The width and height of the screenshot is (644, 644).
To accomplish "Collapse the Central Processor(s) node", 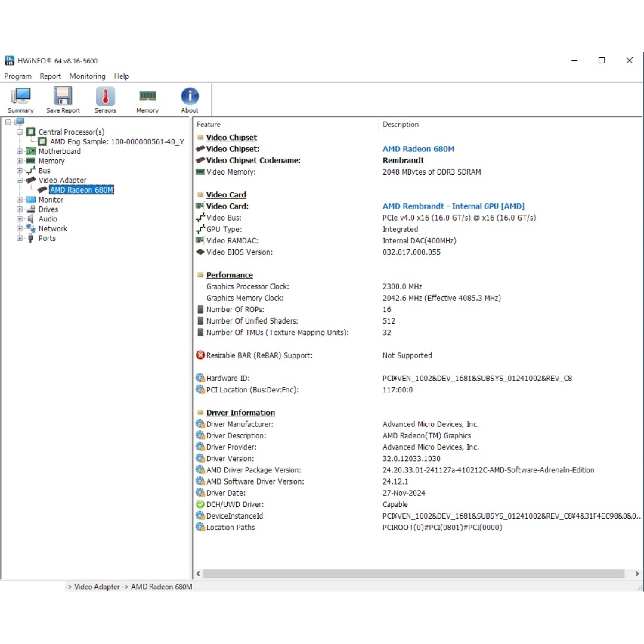I will (x=20, y=132).
